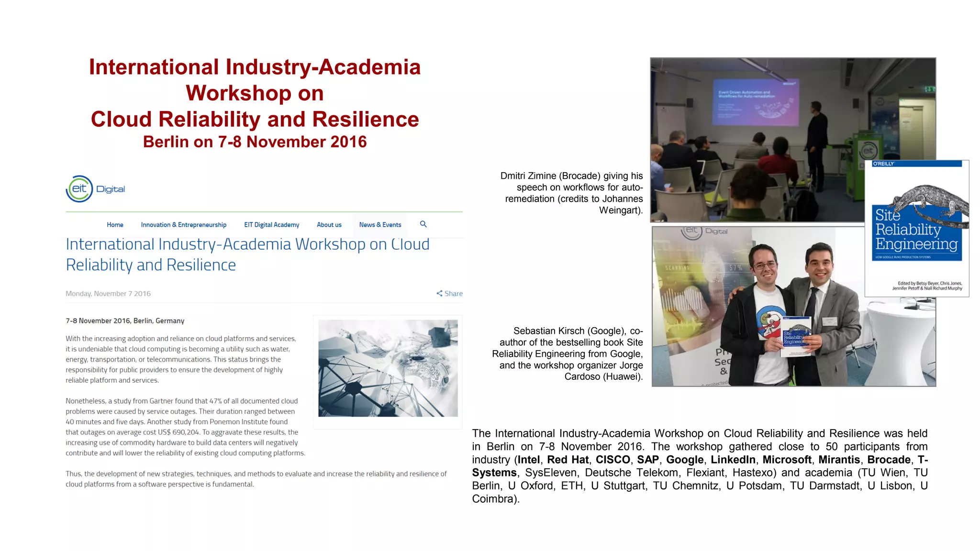Click the red slide title heading
Viewport: 980px width, 551px height.
pos(255,93)
